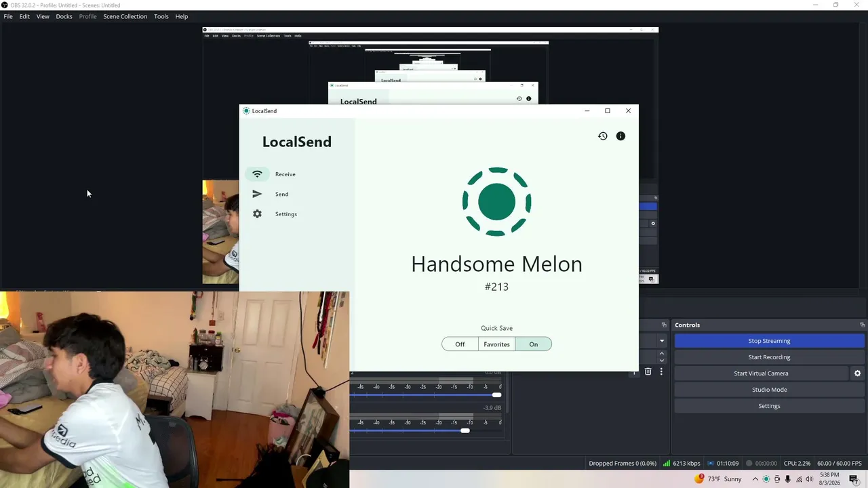This screenshot has width=868, height=488.
Task: Set Quick Save to On
Action: click(x=534, y=344)
